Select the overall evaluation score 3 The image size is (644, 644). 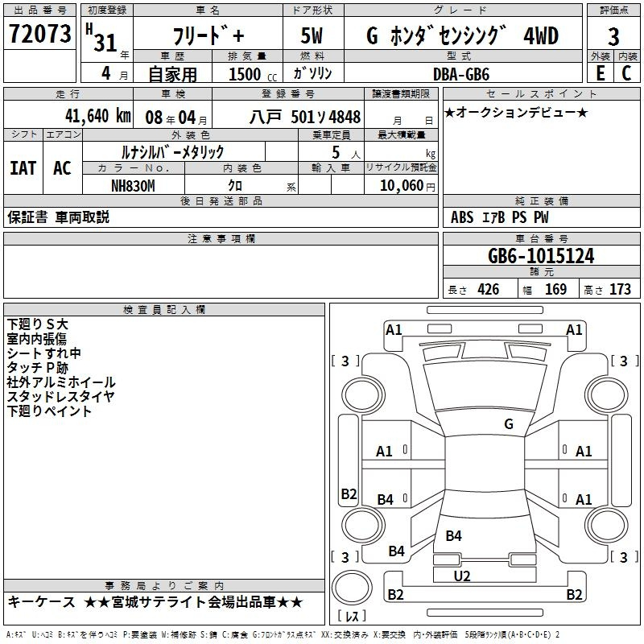point(613,37)
